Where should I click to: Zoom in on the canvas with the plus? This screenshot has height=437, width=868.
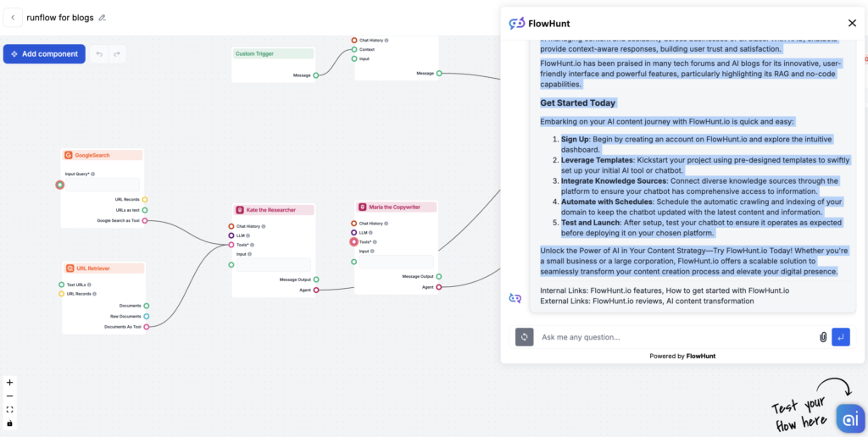9,382
